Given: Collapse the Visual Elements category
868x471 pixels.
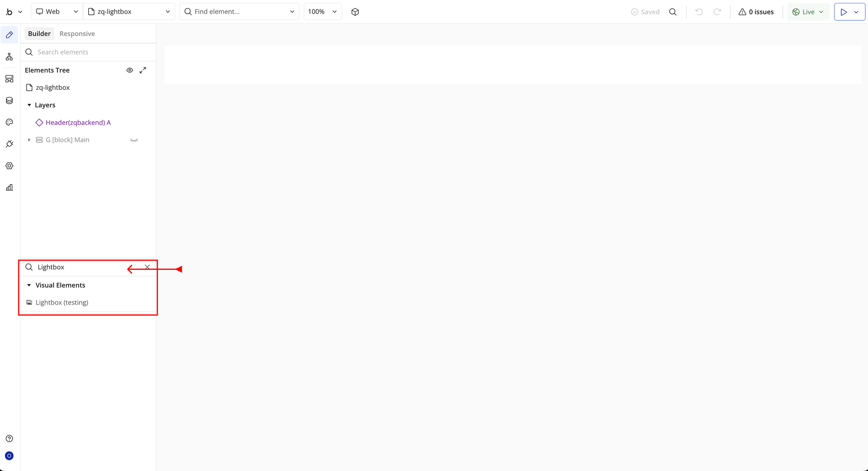Looking at the screenshot, I should [x=29, y=285].
